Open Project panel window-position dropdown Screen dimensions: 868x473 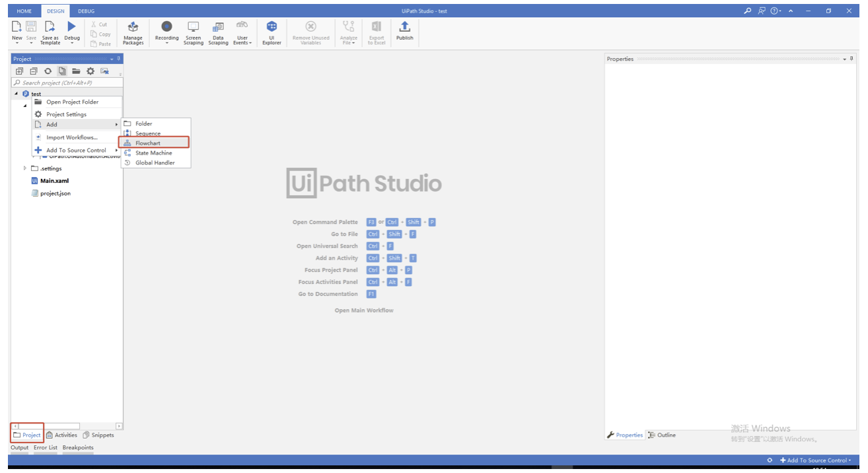pos(112,59)
